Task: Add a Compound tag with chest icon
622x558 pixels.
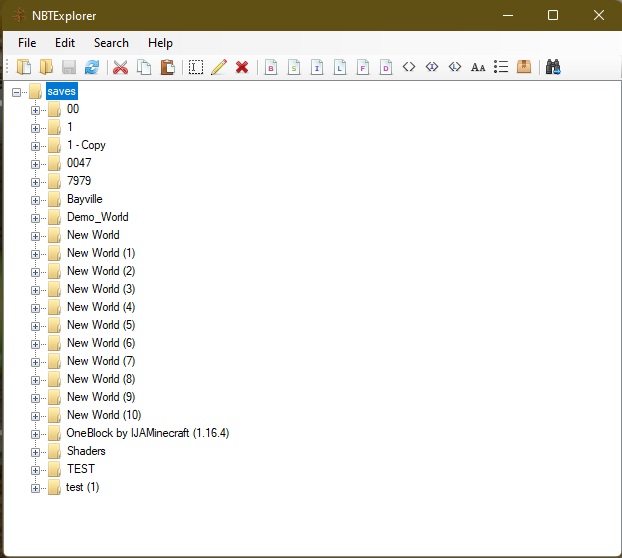Action: coord(524,67)
